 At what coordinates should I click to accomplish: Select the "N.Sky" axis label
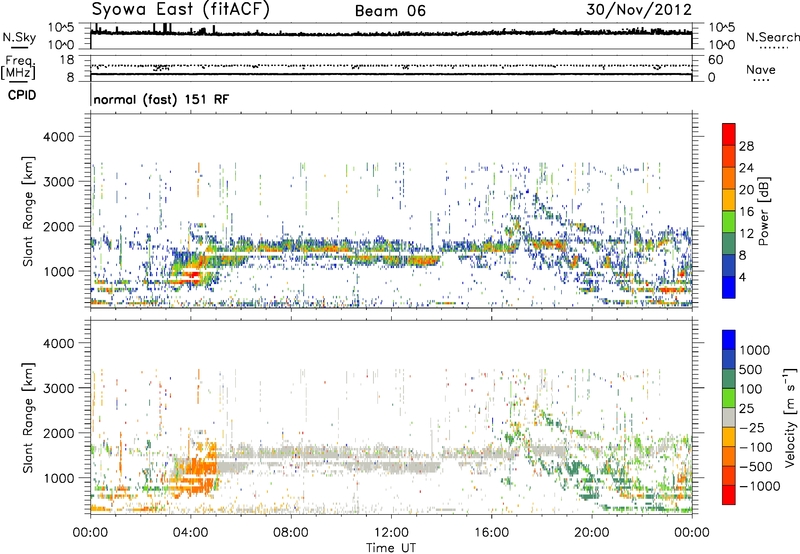[19, 37]
